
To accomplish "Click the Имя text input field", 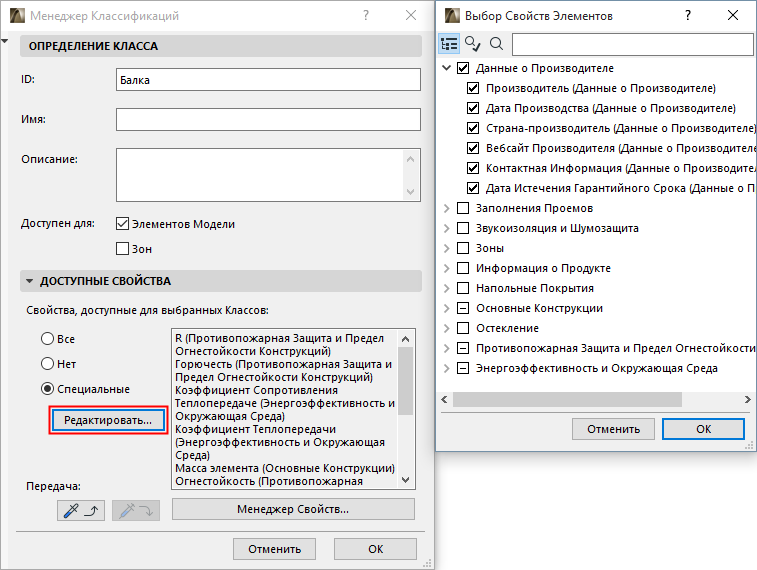I will [267, 120].
